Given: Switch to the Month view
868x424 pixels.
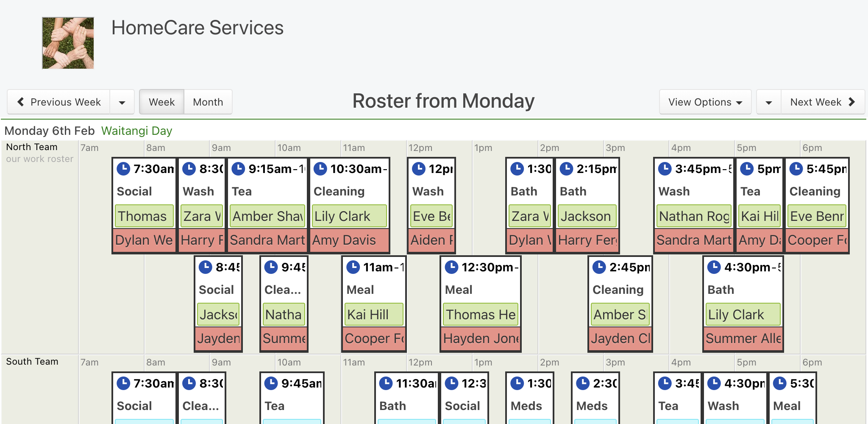Looking at the screenshot, I should coord(208,102).
